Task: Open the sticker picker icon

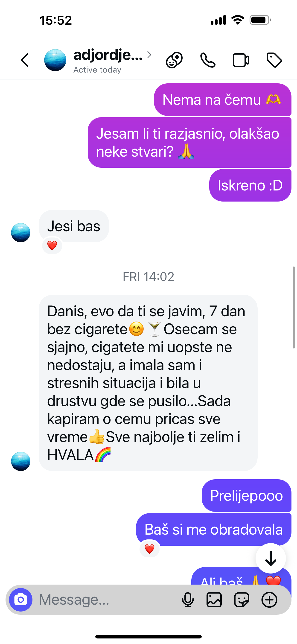Action: tap(242, 600)
